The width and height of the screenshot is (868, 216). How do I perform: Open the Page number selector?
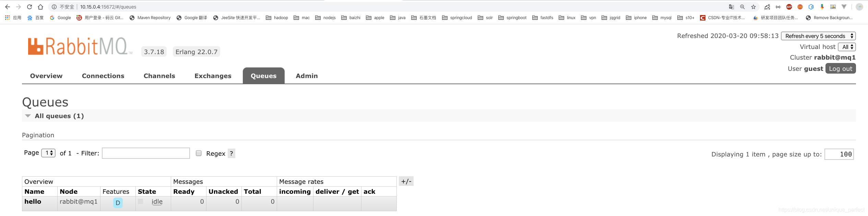click(x=48, y=153)
